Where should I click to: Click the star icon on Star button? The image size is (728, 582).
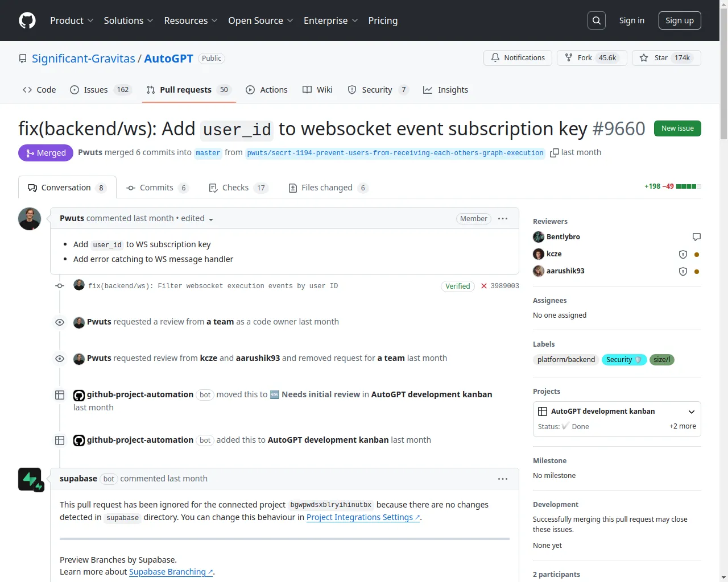(x=644, y=58)
